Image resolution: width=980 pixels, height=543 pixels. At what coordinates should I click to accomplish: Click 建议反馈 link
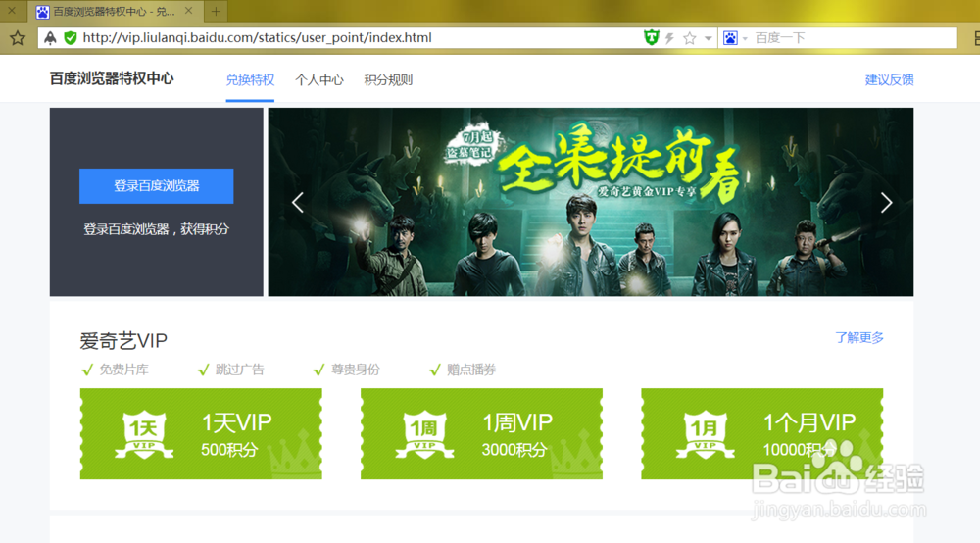point(890,80)
